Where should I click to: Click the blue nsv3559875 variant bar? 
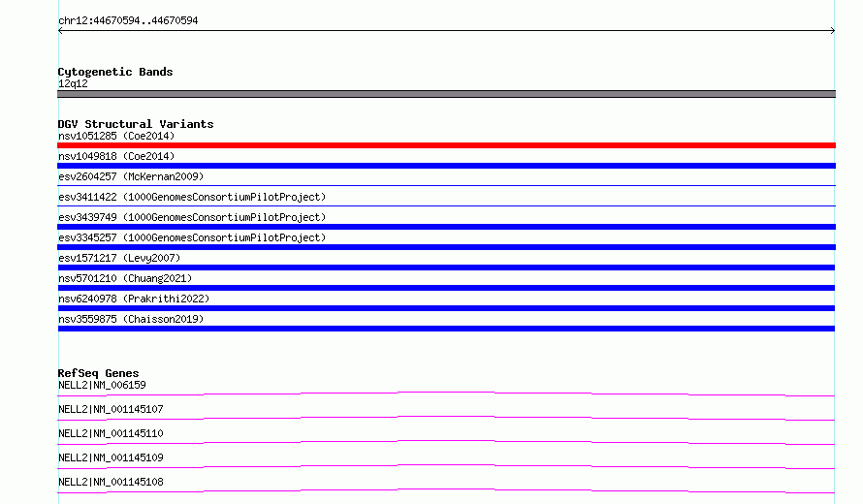point(446,329)
